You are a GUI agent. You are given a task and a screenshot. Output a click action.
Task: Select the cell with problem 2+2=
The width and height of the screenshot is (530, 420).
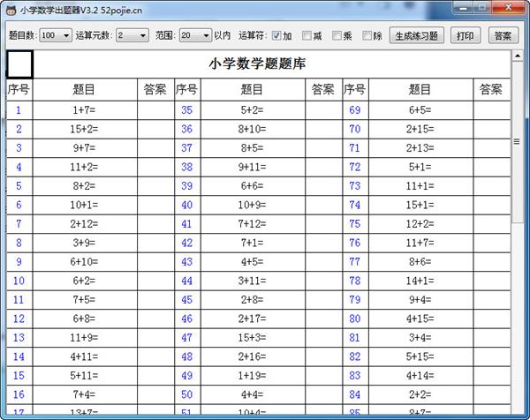[420, 394]
